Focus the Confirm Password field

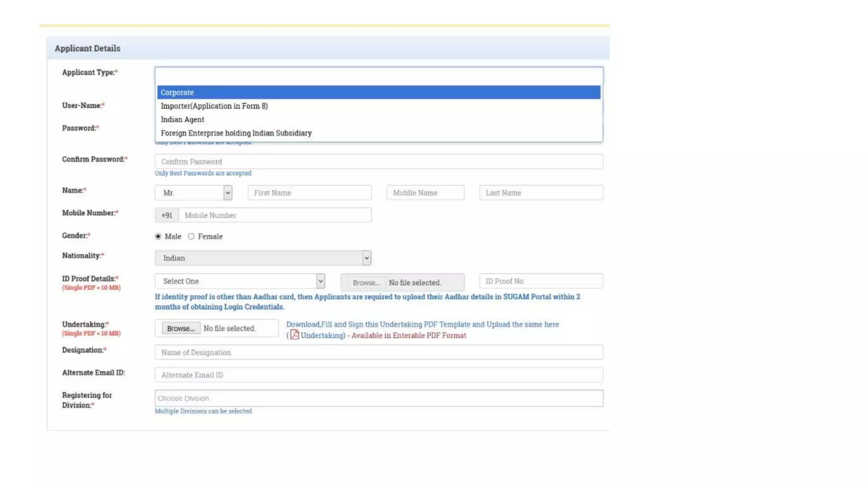coord(378,161)
